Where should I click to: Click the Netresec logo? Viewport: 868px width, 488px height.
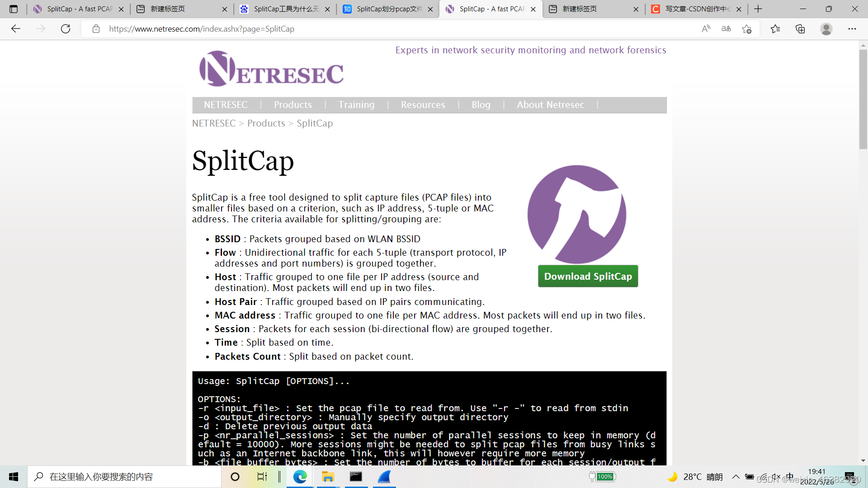coord(270,69)
